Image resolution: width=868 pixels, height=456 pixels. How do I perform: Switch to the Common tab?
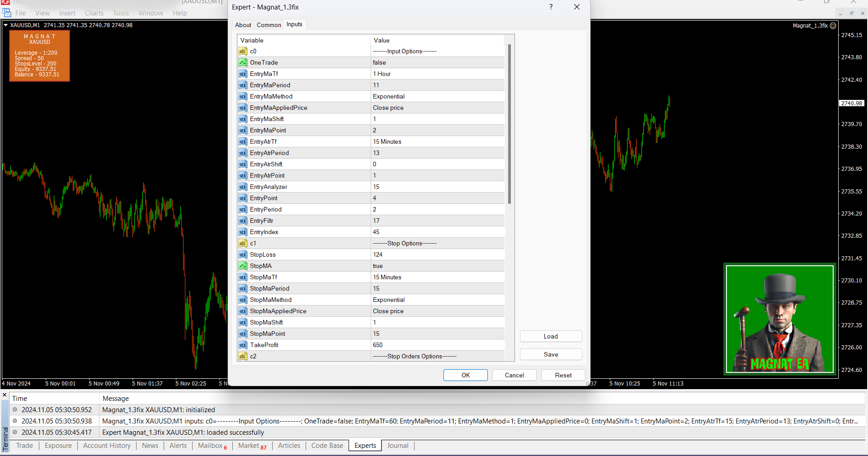pos(269,25)
